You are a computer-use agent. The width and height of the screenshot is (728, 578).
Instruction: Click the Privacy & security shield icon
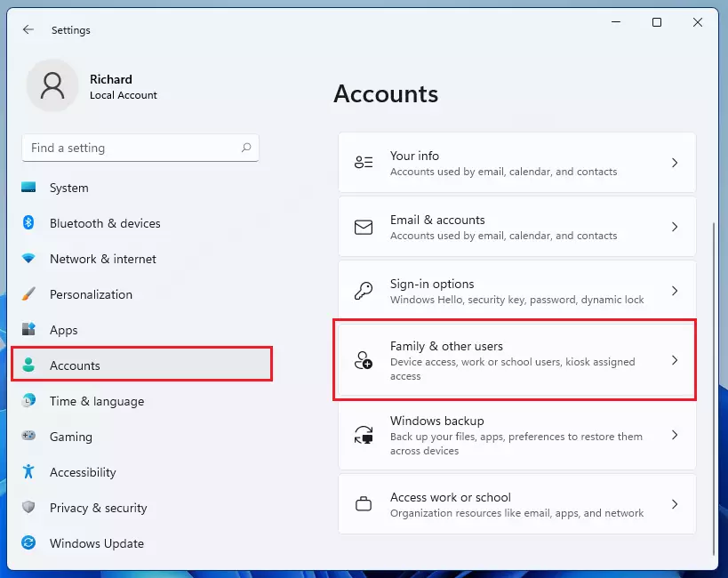[28, 507]
